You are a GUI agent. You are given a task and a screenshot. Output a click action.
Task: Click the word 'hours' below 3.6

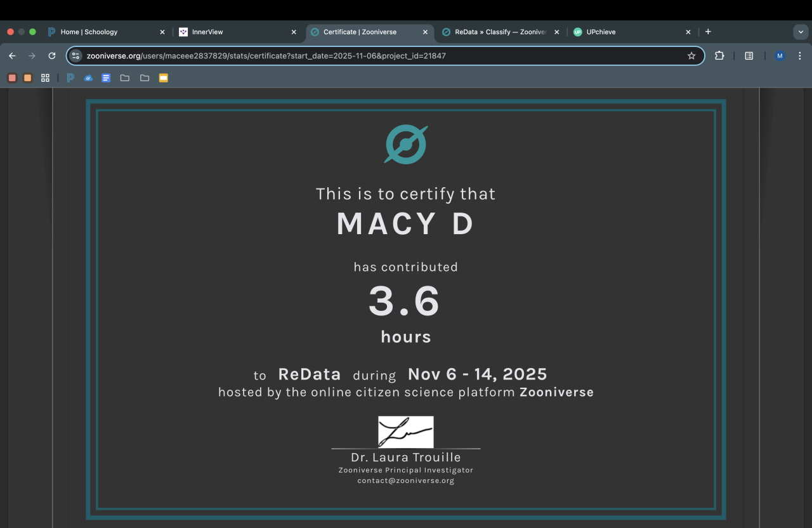[406, 337]
